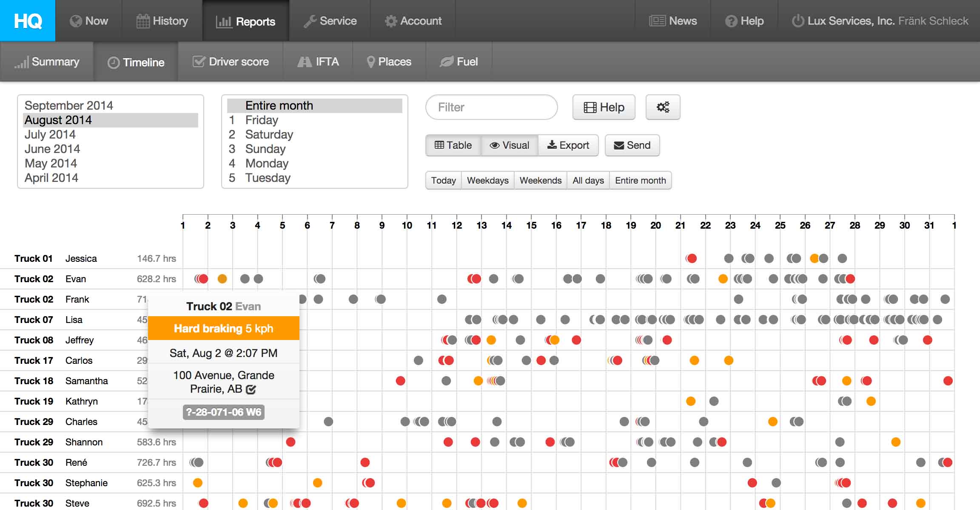The width and height of the screenshot is (980, 510).
Task: Open the Account gear tab
Action: tap(413, 21)
